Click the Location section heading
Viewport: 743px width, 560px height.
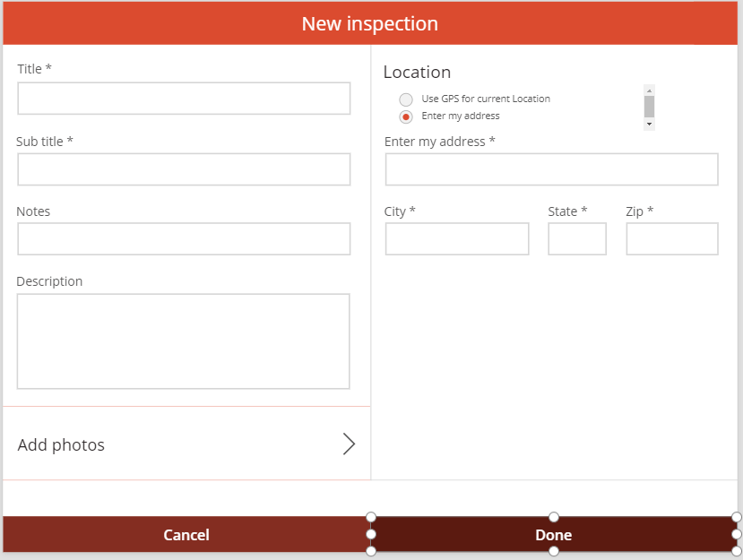tap(417, 72)
